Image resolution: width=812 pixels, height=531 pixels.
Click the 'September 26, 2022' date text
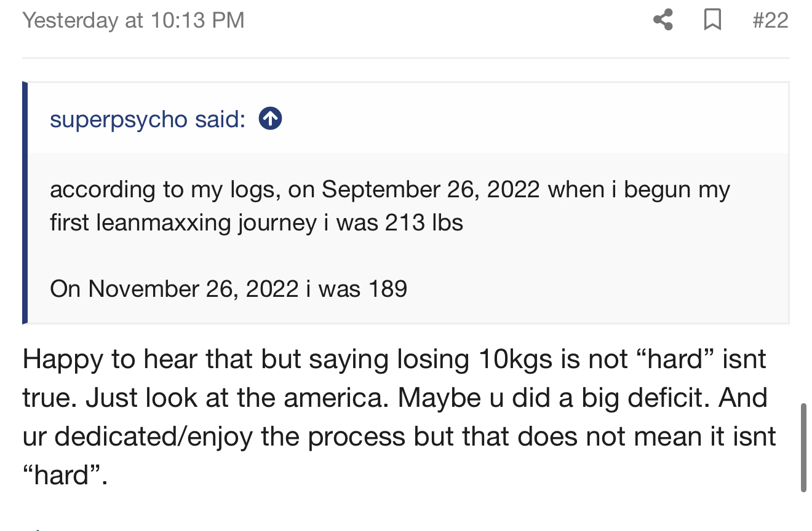click(x=431, y=189)
